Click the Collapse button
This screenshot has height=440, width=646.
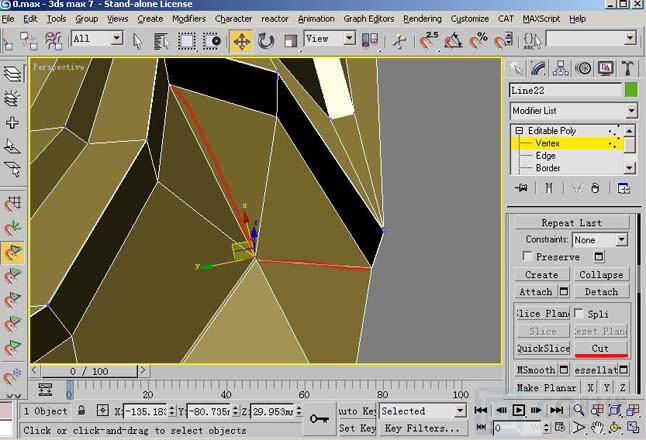point(601,275)
